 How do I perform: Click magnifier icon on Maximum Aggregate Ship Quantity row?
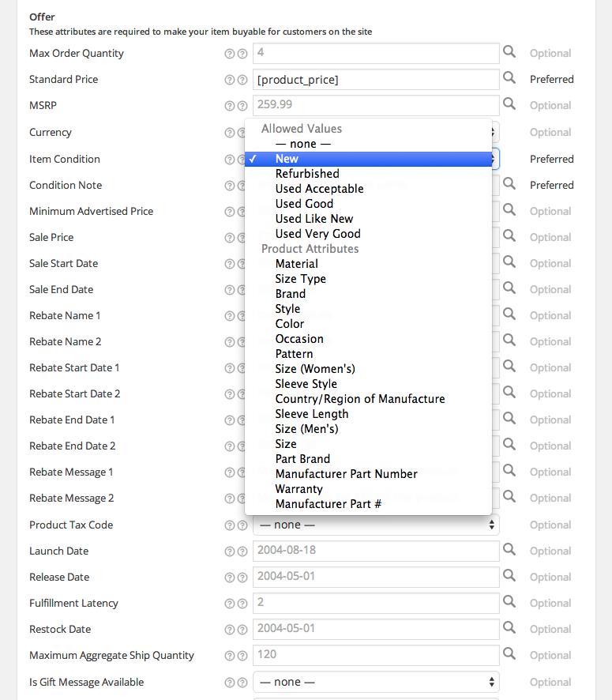pyautogui.click(x=509, y=653)
